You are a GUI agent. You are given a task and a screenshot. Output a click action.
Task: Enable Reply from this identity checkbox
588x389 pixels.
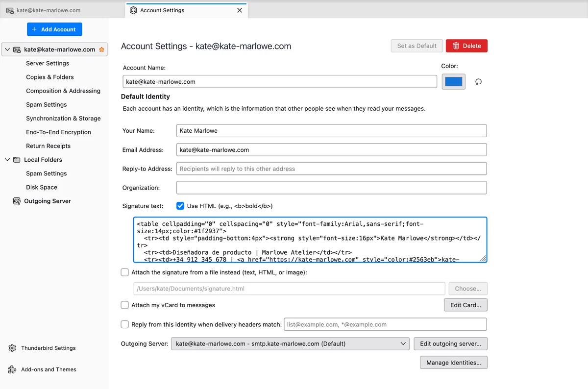pyautogui.click(x=125, y=324)
